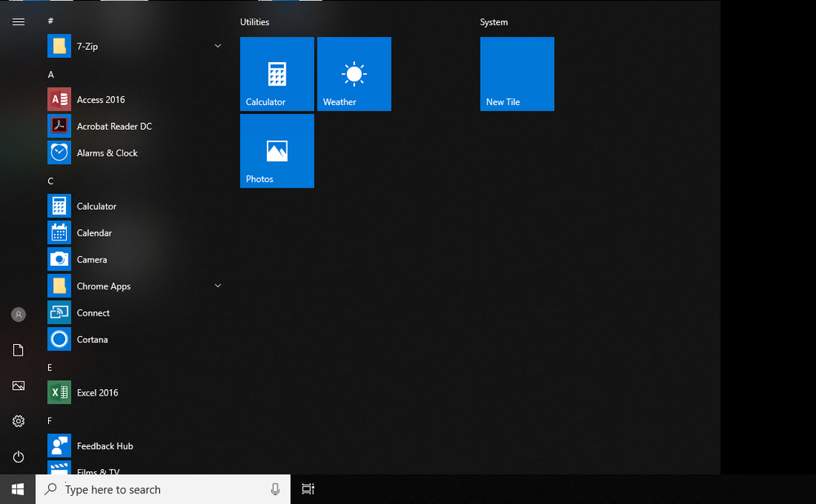Click the microphone icon in search box
The image size is (816, 504).
click(x=275, y=489)
